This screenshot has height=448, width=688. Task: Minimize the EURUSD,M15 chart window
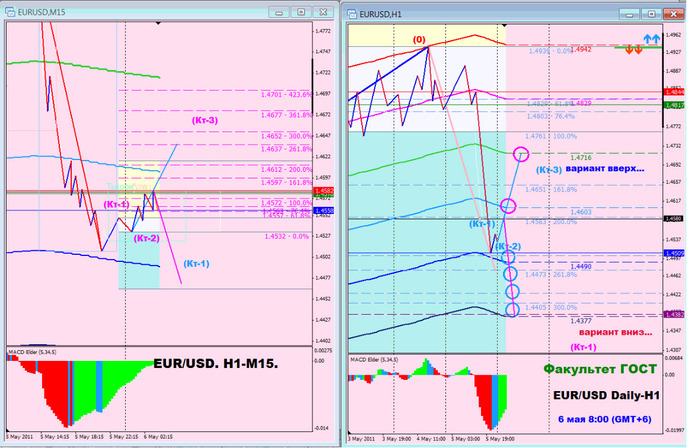coord(279,12)
